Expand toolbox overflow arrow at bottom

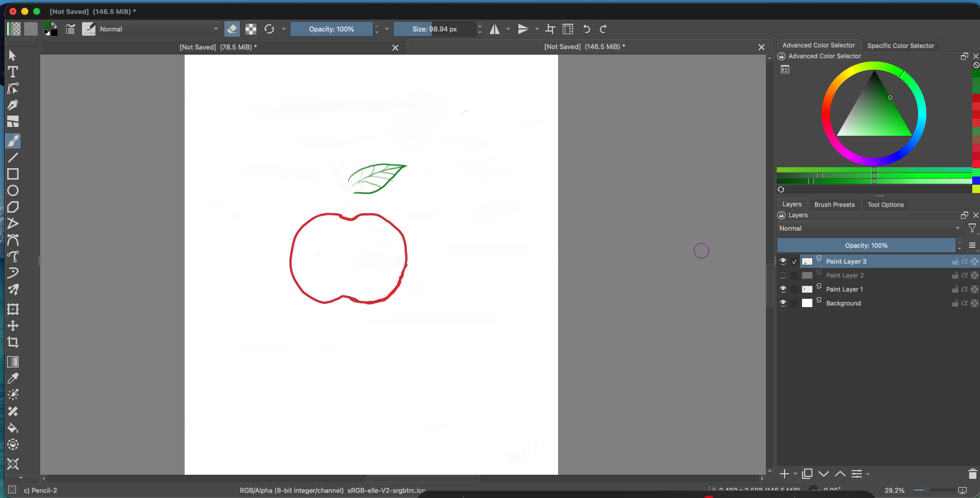click(21, 478)
